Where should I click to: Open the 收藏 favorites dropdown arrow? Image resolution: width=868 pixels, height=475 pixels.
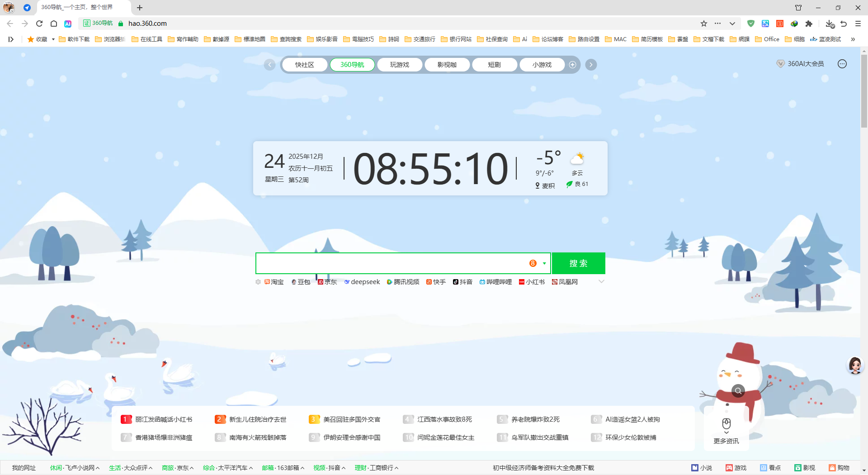click(x=53, y=39)
